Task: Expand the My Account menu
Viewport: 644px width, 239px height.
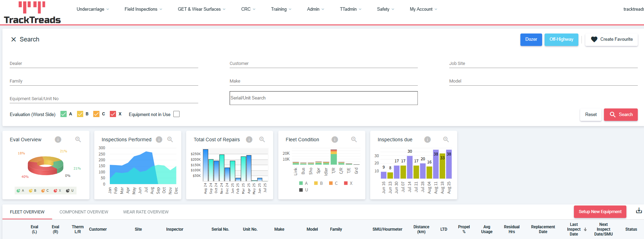Action: tap(423, 9)
